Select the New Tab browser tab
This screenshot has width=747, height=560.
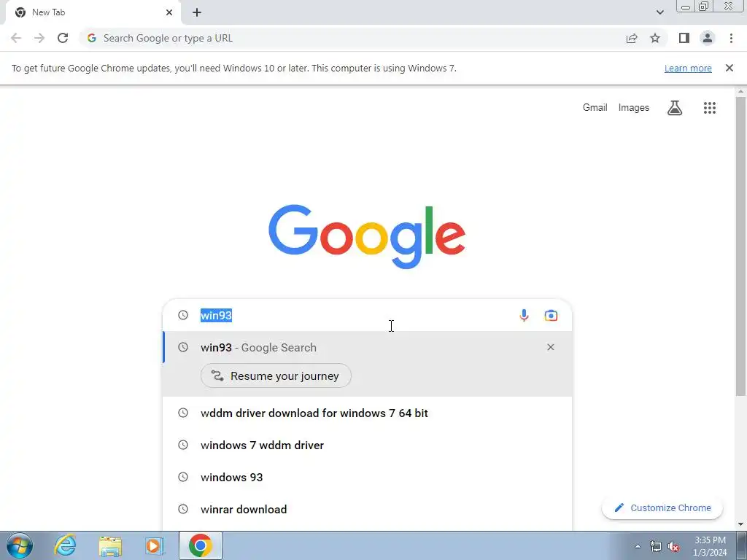[93, 12]
